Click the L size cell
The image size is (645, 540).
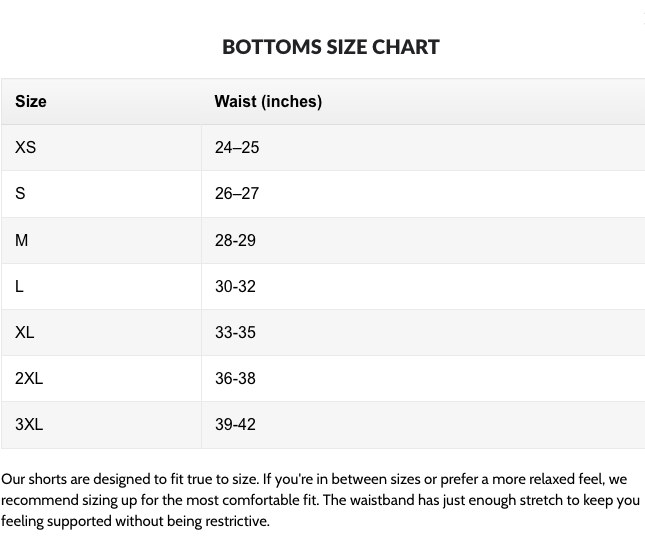coord(19,286)
